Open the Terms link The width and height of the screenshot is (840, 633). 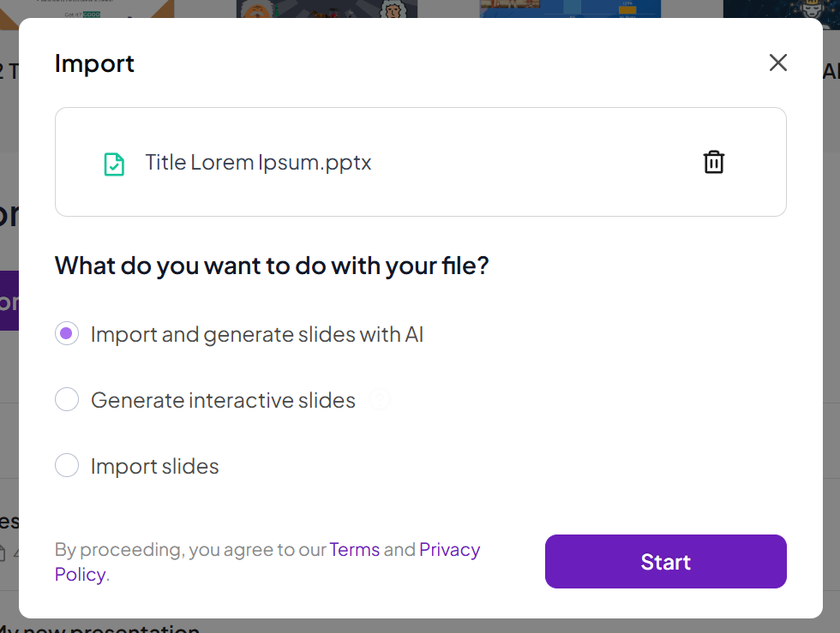point(354,550)
